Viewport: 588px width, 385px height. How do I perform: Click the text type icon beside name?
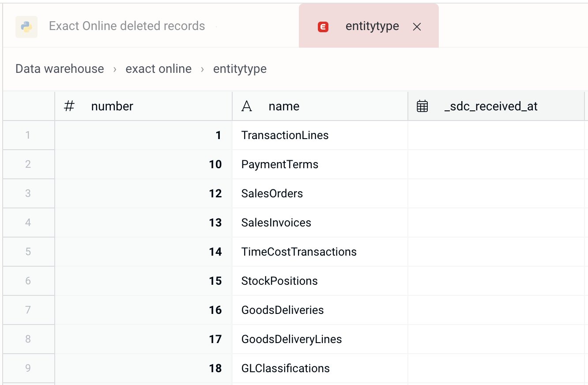247,106
